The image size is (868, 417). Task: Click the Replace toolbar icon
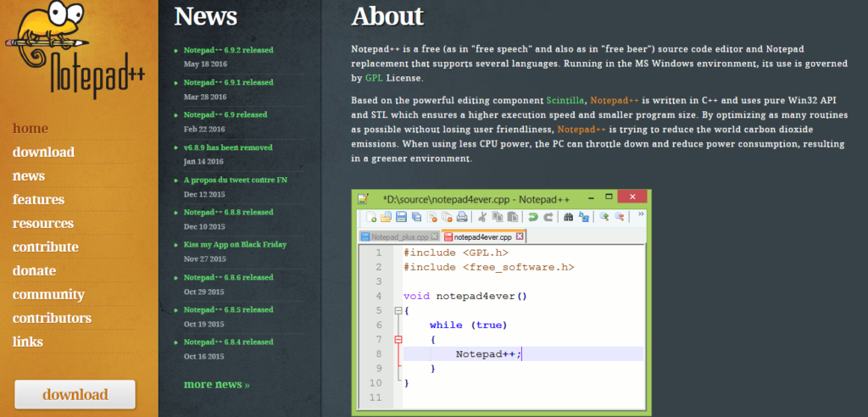583,216
